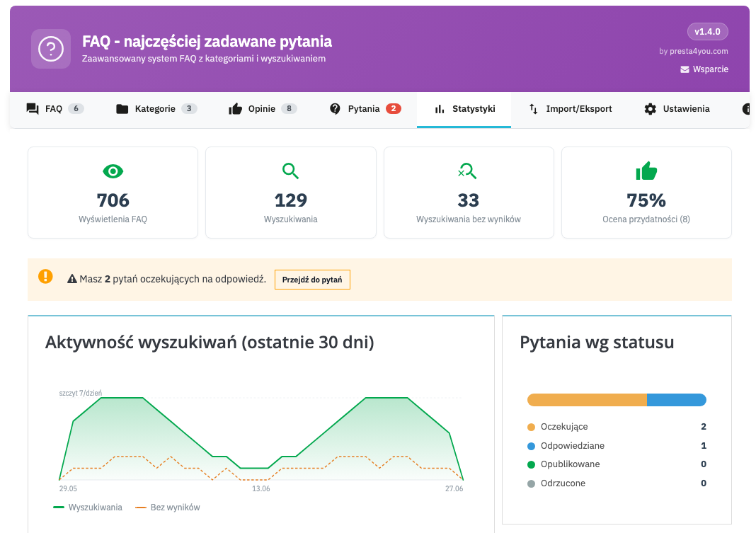Click the orange exclamation alert icon

(45, 276)
